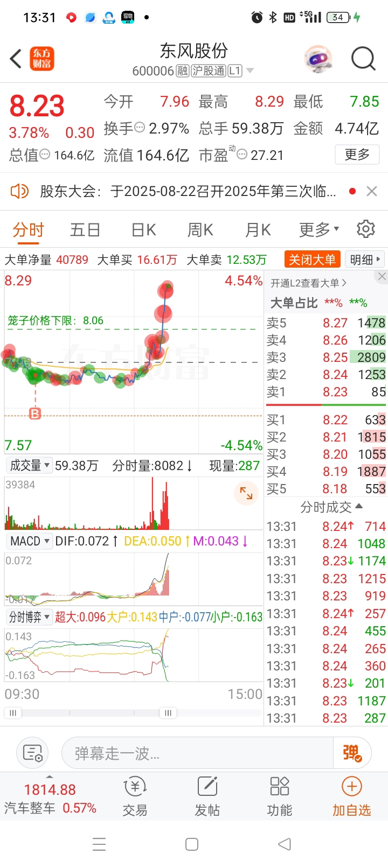This screenshot has width=388, height=868.
Task: Close the L2 big order banner
Action: pos(382,276)
